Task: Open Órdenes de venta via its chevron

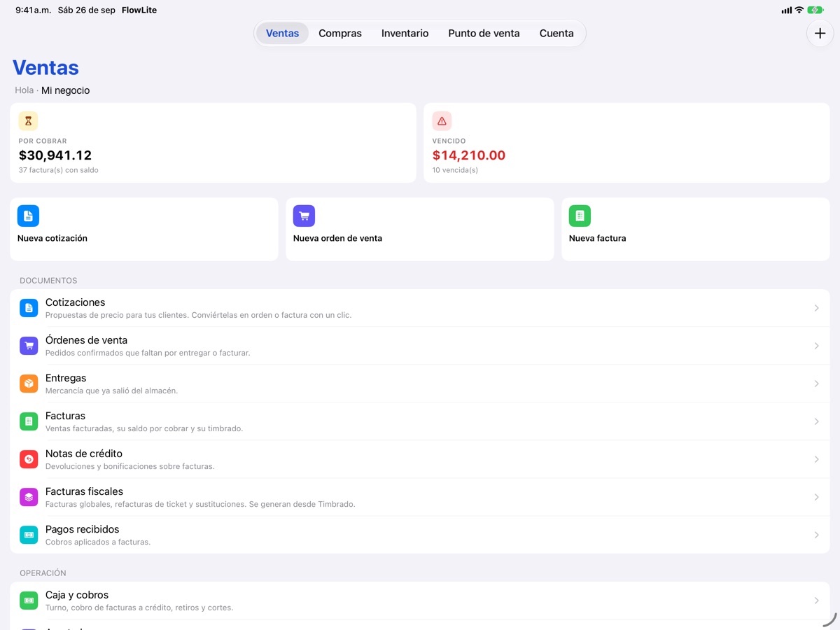Action: pos(816,346)
